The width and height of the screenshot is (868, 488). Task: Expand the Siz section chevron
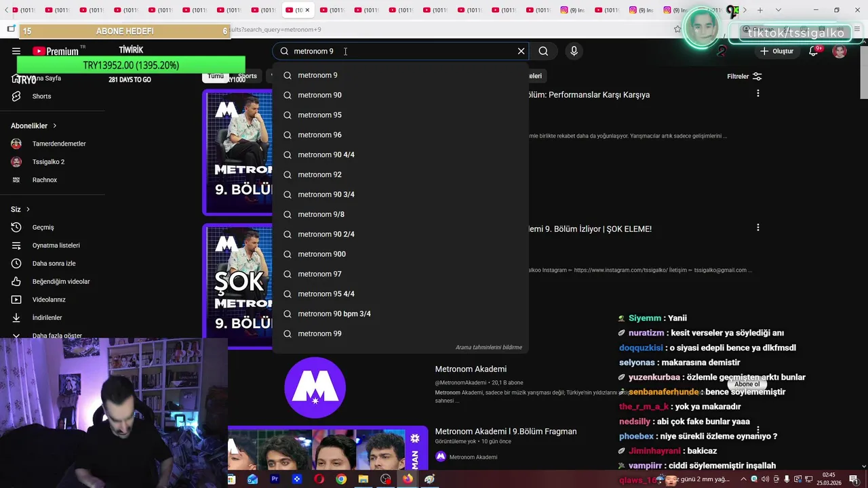pos(28,209)
